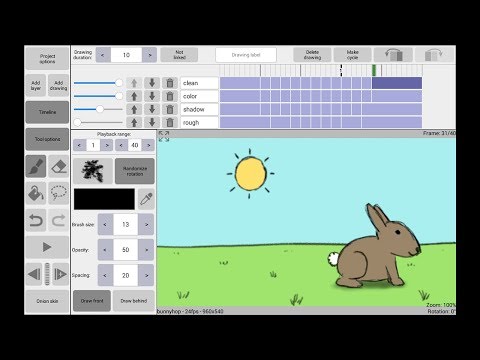Select Draw behind mode
This screenshot has width=480, height=360.
click(x=134, y=301)
